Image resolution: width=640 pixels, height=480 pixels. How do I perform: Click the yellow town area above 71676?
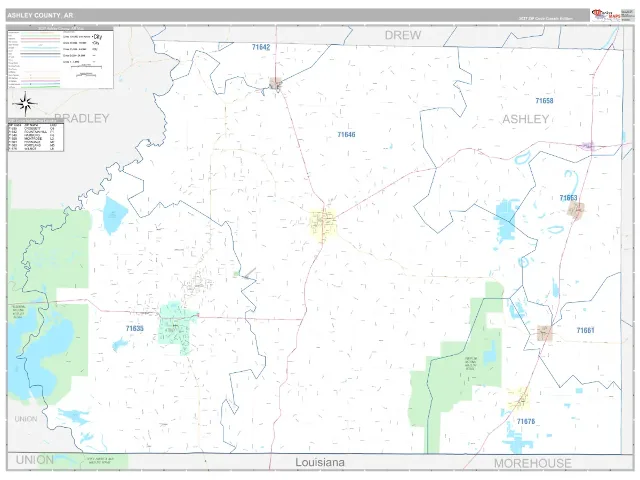pyautogui.click(x=520, y=398)
